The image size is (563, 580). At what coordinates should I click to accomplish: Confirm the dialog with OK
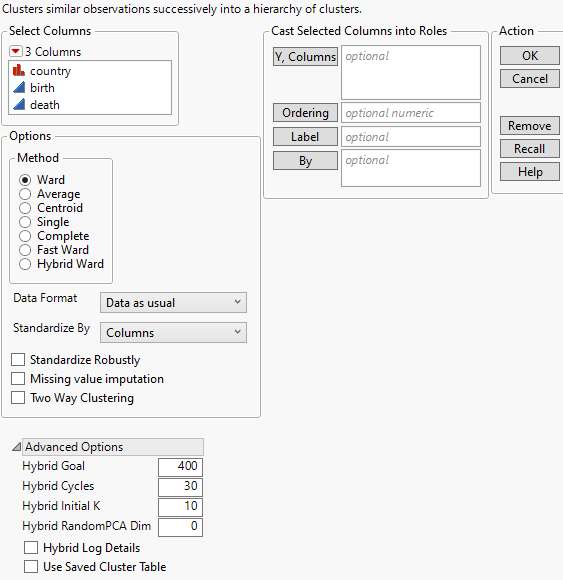pos(530,55)
